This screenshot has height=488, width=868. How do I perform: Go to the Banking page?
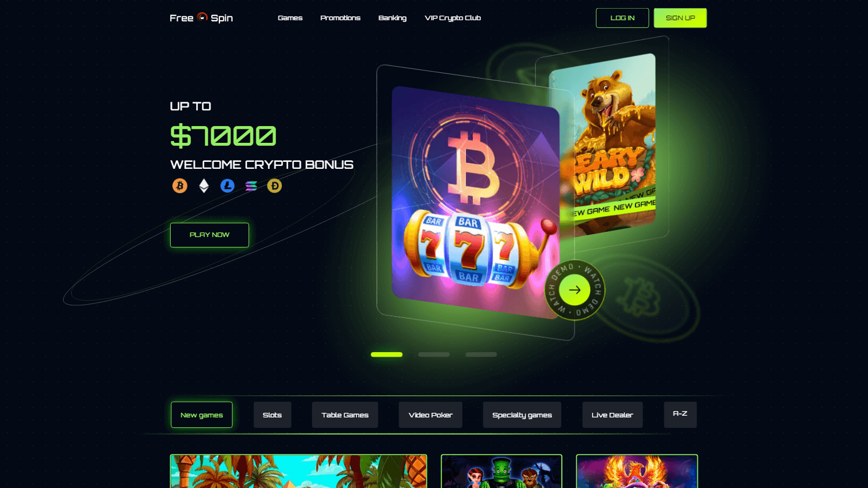tap(392, 18)
